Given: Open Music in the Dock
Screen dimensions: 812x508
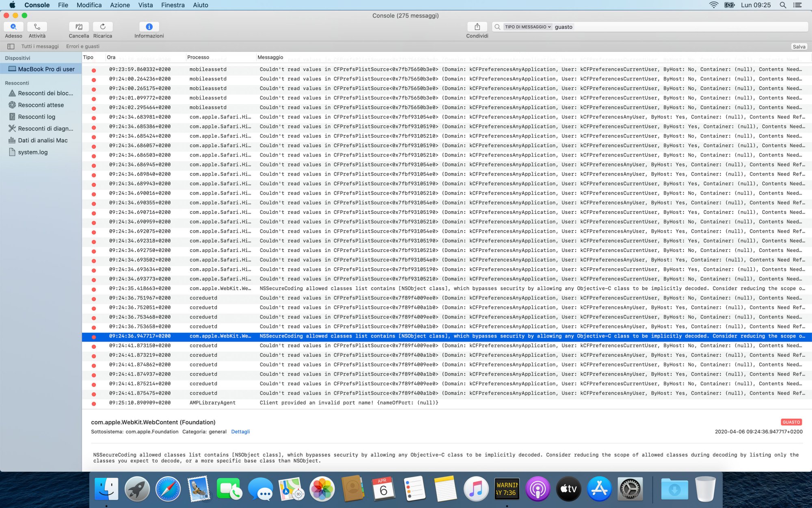Looking at the screenshot, I should (476, 489).
